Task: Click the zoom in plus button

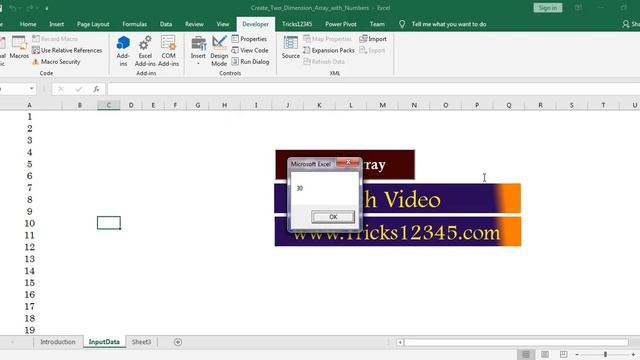Action: pyautogui.click(x=633, y=354)
